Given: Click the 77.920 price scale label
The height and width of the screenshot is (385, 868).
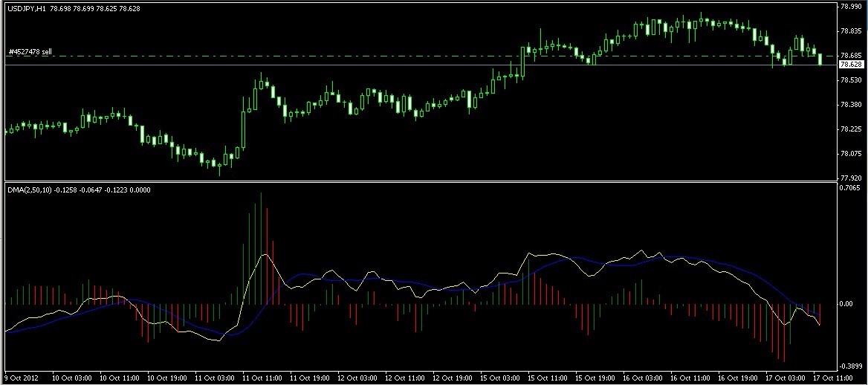Looking at the screenshot, I should coord(852,178).
